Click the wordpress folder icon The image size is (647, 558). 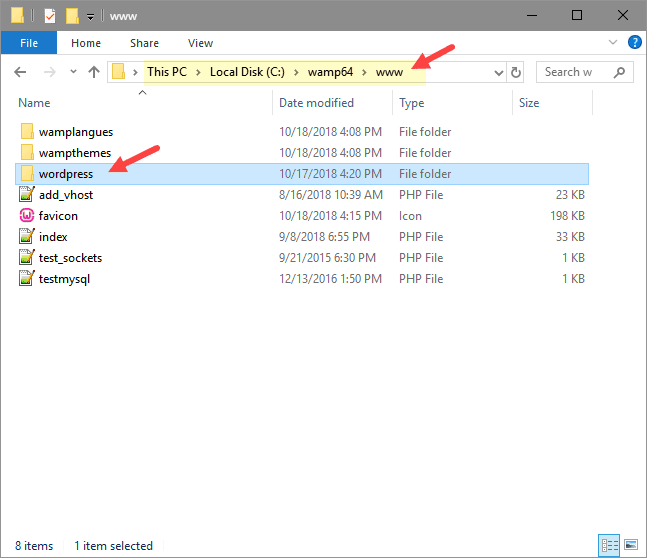27,173
